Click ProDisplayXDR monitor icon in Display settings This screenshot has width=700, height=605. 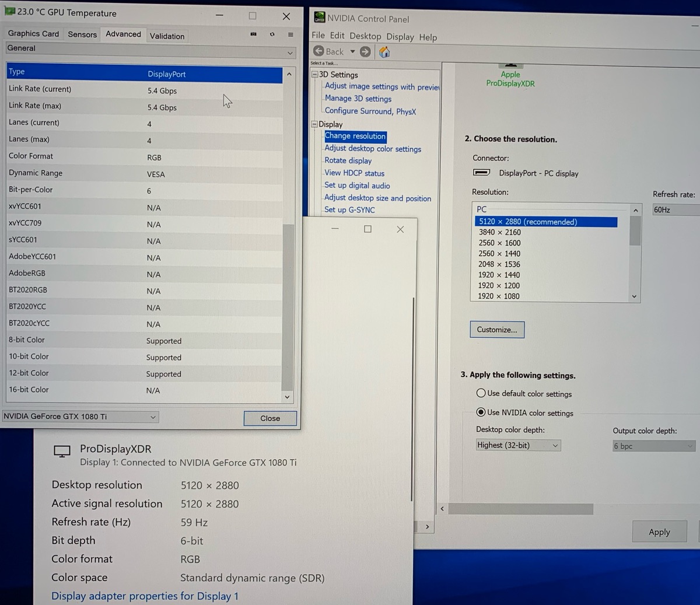point(62,452)
